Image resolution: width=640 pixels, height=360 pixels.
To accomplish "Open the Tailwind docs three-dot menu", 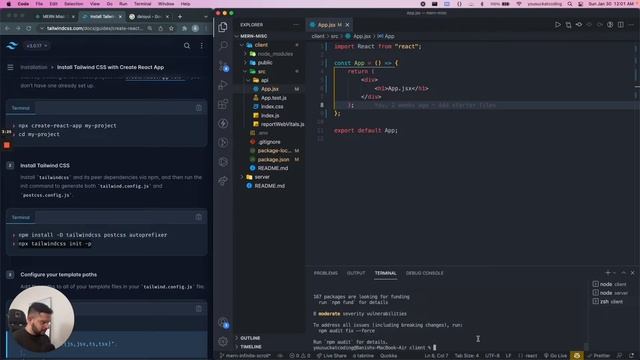I will [202, 46].
